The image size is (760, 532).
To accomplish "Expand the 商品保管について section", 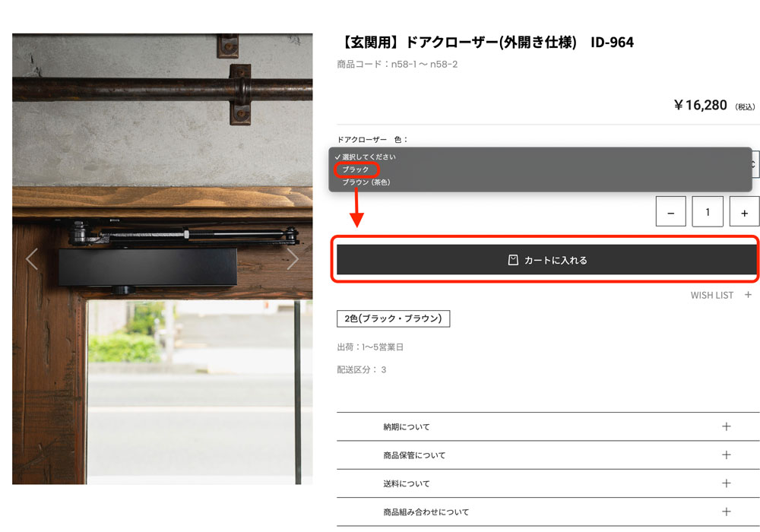I will (x=548, y=455).
